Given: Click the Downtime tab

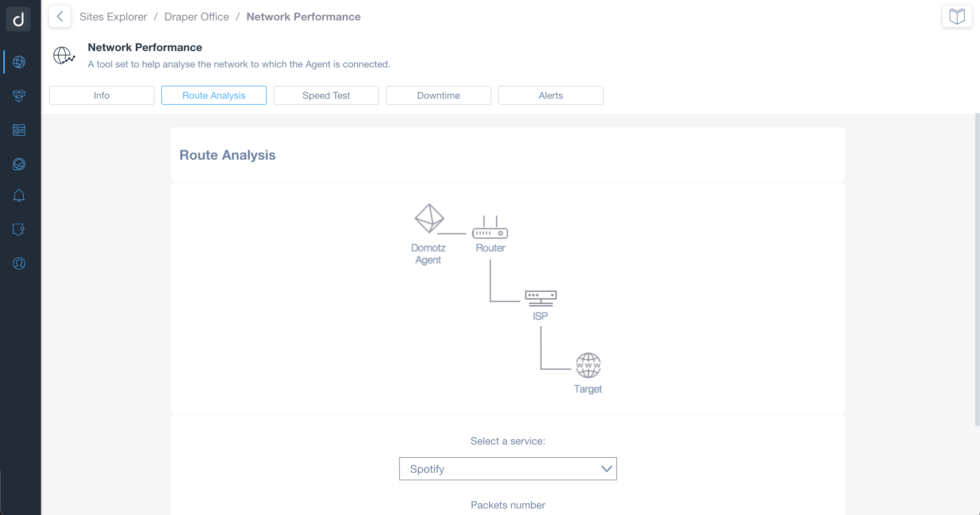Looking at the screenshot, I should click(x=438, y=95).
